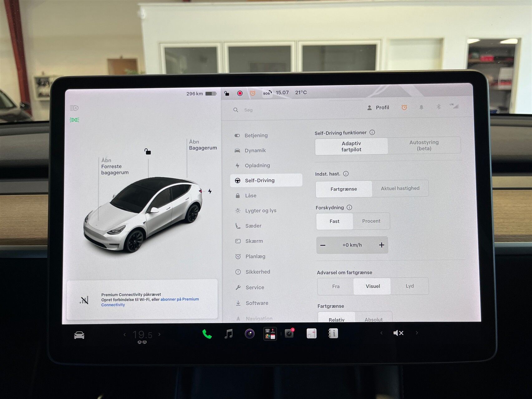Follow abonner på Premium Connectivity link
The height and width of the screenshot is (399, 532).
coord(150,302)
